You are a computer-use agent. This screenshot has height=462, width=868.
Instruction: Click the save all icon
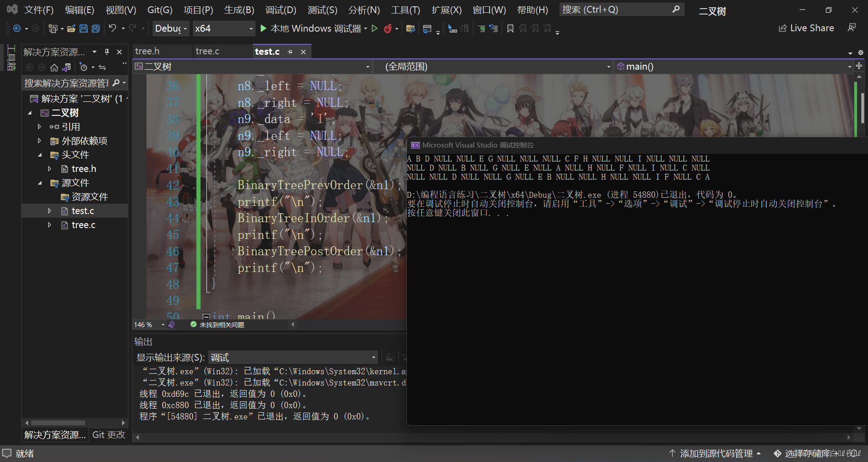(x=96, y=29)
